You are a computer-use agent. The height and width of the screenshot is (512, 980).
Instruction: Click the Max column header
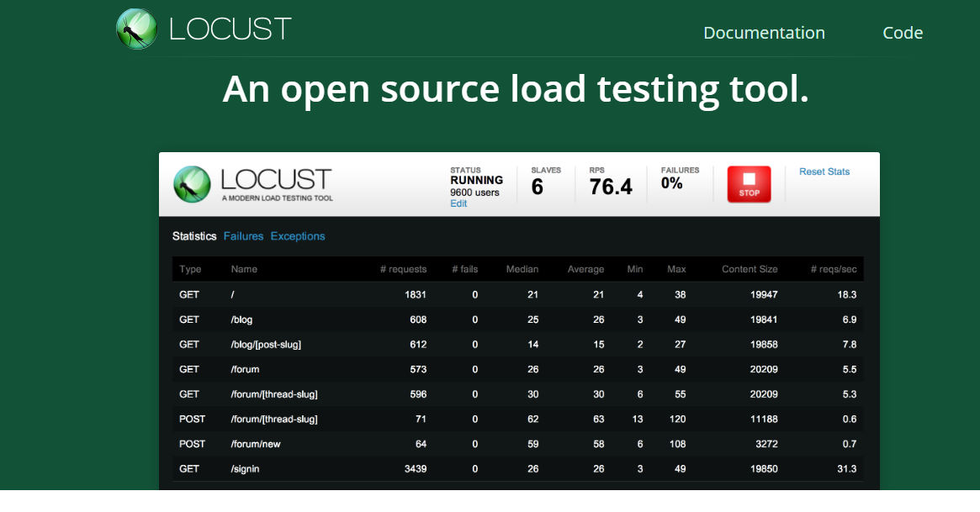coord(676,269)
